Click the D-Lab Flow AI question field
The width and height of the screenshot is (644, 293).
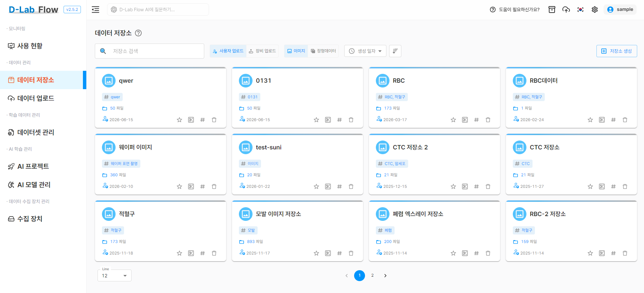point(158,10)
